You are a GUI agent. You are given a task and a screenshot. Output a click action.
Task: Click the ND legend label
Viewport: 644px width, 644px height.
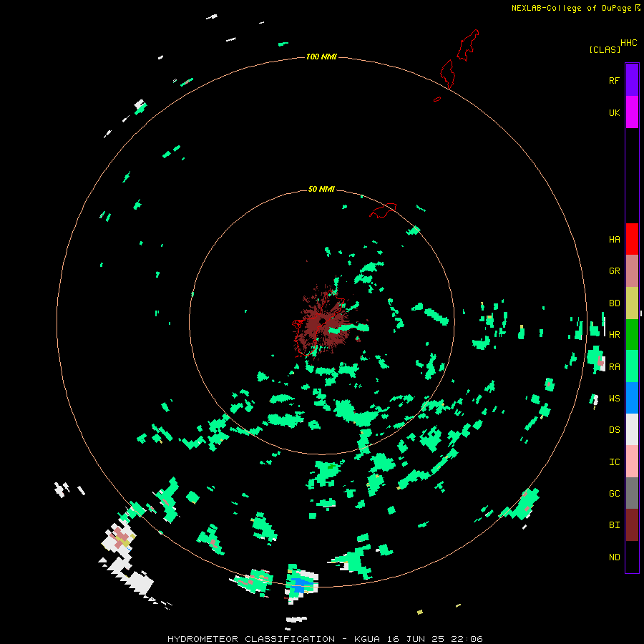(x=614, y=557)
